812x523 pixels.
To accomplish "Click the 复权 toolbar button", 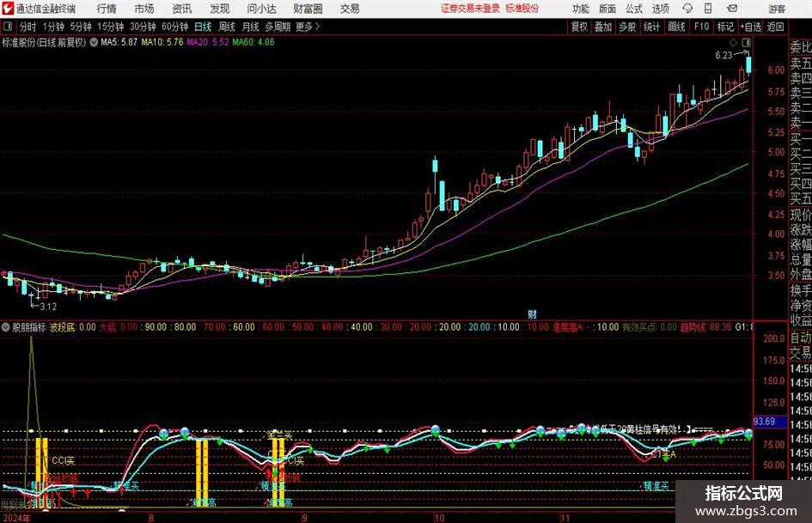I will click(x=579, y=27).
